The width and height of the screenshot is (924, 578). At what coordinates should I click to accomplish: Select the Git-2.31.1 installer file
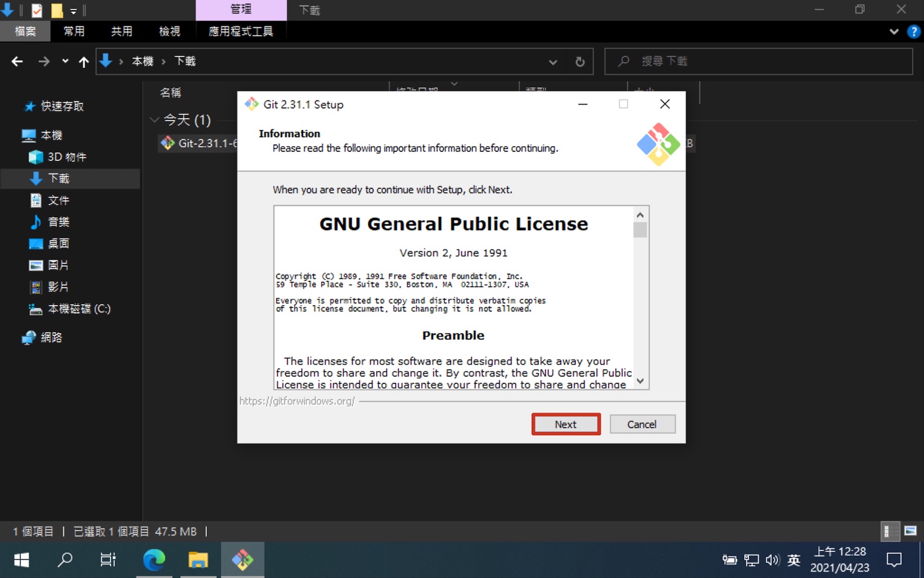198,143
